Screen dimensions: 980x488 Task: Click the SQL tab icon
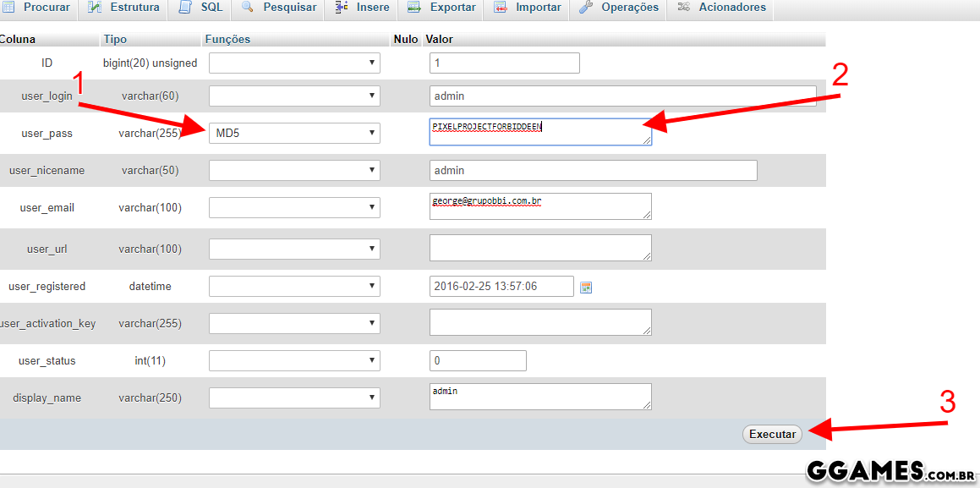(185, 8)
